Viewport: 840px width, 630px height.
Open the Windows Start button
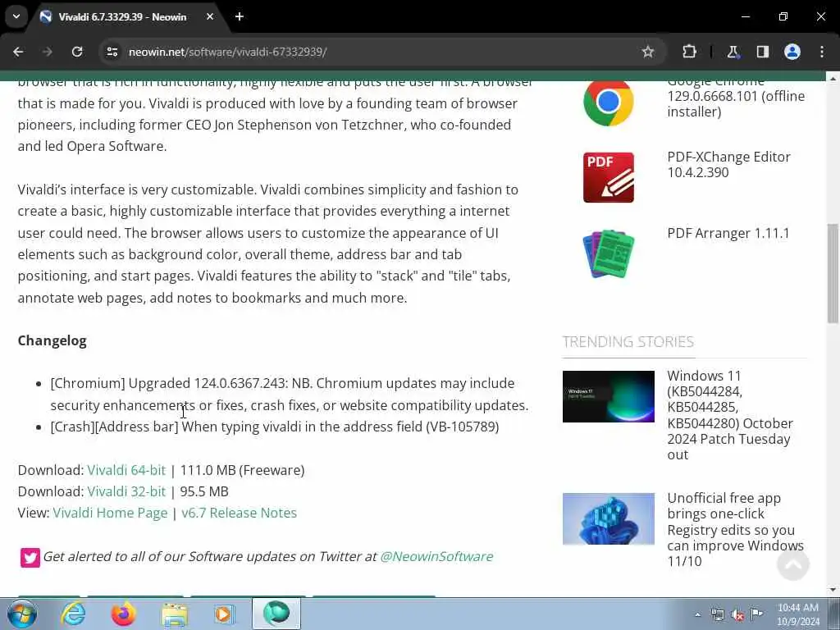22,614
